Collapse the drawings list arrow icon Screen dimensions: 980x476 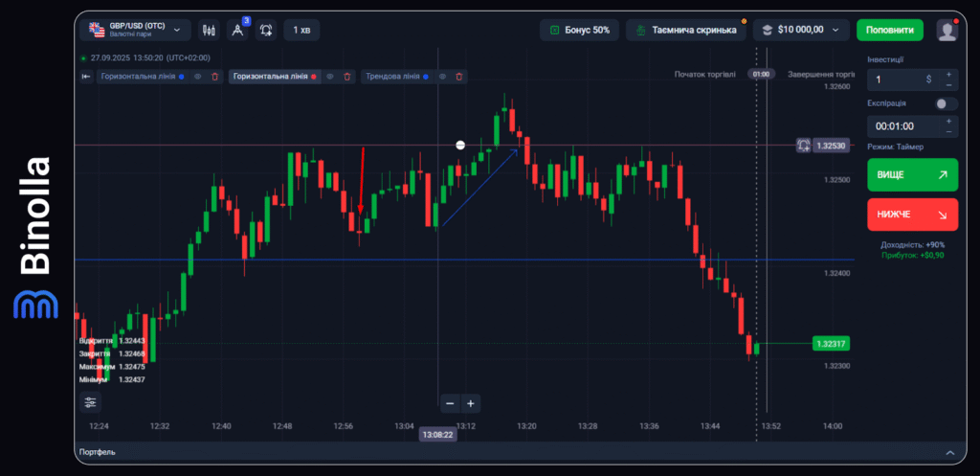pyautogui.click(x=85, y=76)
